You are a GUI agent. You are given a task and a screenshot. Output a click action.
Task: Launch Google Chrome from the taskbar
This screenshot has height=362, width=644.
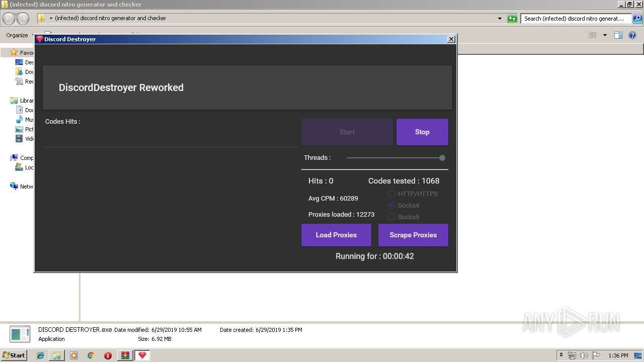(x=91, y=355)
